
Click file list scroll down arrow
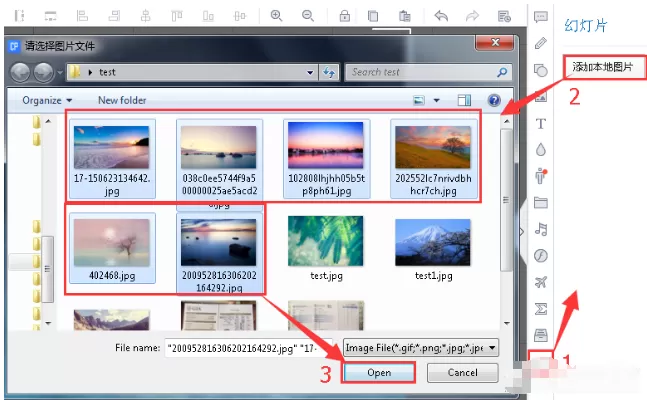click(x=506, y=323)
